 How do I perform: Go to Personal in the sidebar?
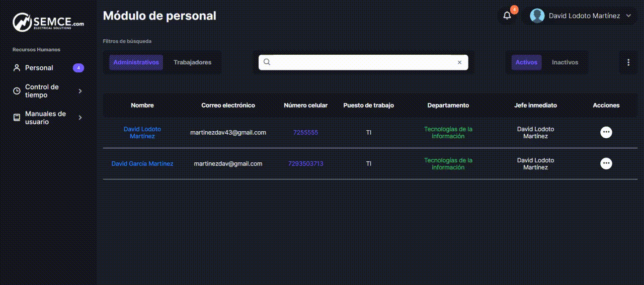tap(39, 68)
